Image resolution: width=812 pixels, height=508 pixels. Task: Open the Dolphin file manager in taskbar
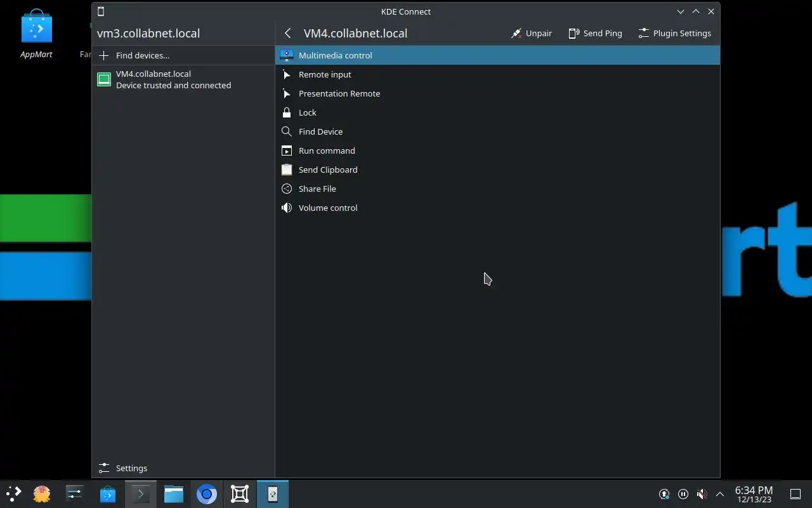tap(173, 493)
